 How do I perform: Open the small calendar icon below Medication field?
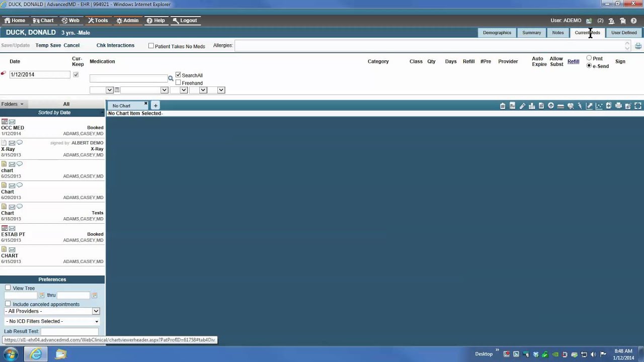(x=117, y=90)
